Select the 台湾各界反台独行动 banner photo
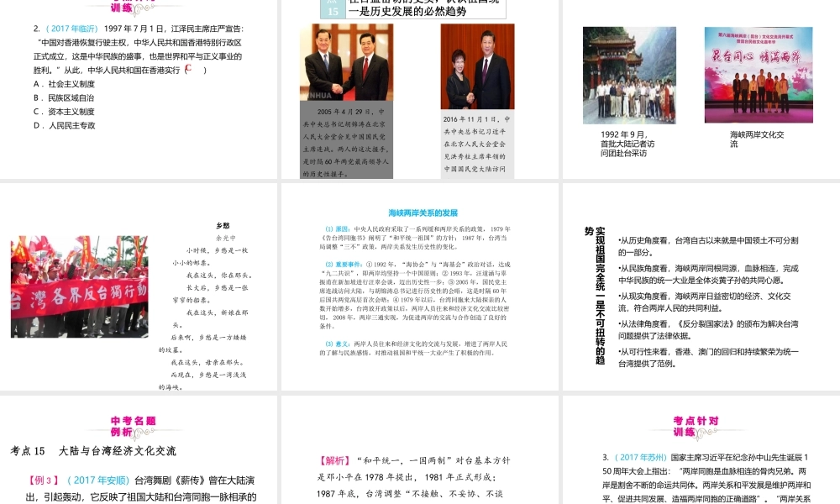This screenshot has height=504, width=840. click(79, 286)
